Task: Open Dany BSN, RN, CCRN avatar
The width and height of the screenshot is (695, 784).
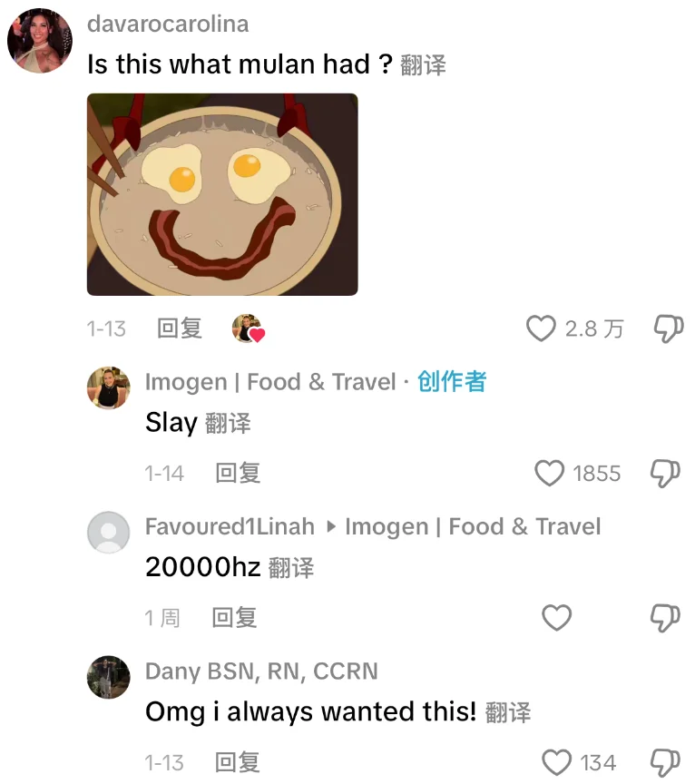Action: tap(109, 677)
